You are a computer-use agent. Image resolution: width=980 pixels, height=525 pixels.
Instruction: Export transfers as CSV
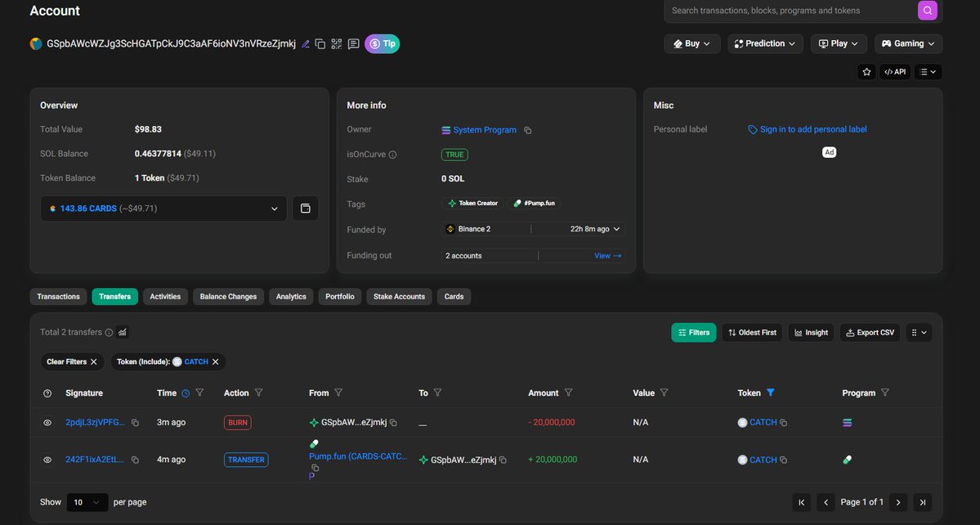[x=870, y=333]
